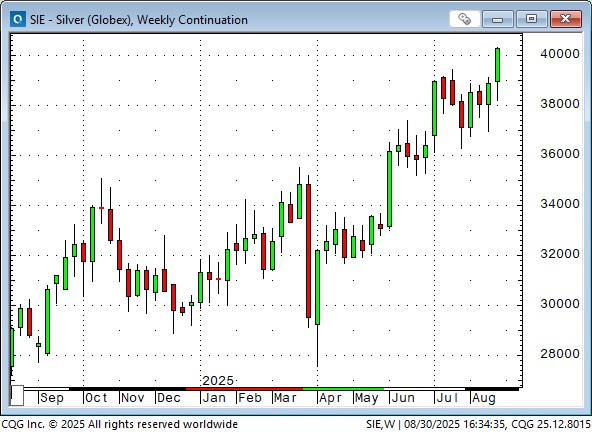Click the 40000 price scale label
This screenshot has height=432, width=592.
560,54
